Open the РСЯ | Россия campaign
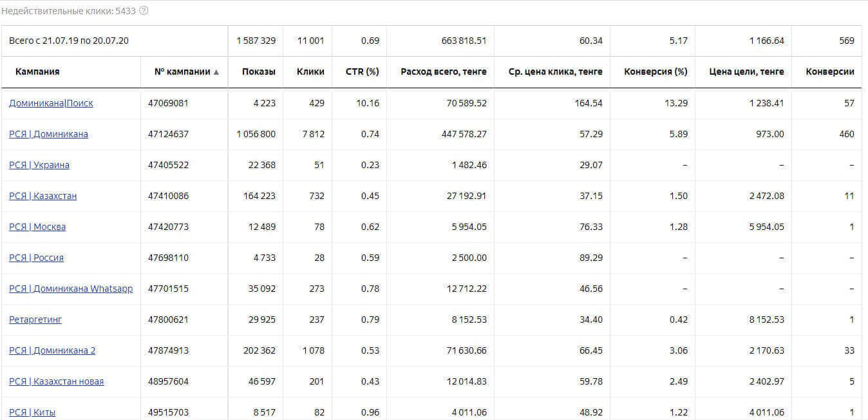 [36, 258]
